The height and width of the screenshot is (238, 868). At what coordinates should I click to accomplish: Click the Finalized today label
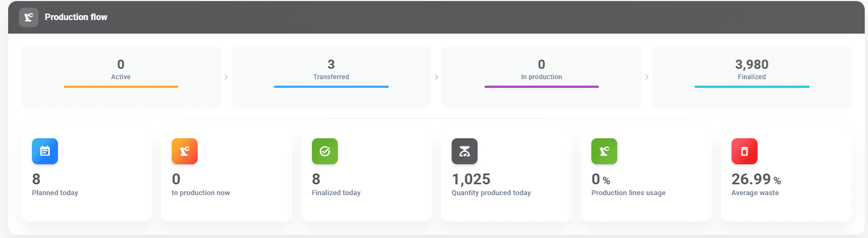tap(336, 193)
